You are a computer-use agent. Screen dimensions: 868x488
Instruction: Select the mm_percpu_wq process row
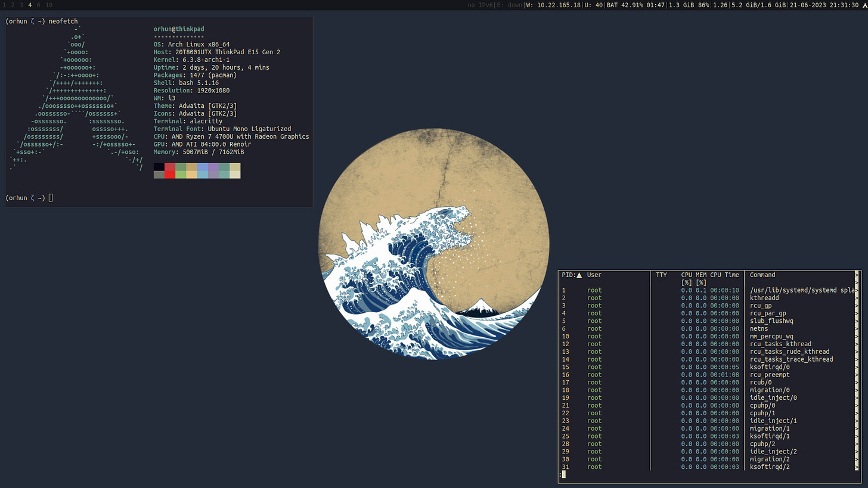(708, 337)
